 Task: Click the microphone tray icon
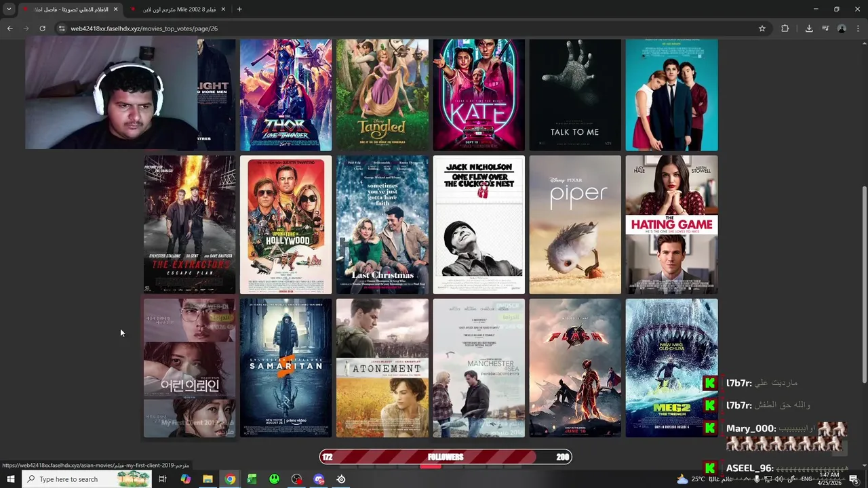(x=757, y=479)
